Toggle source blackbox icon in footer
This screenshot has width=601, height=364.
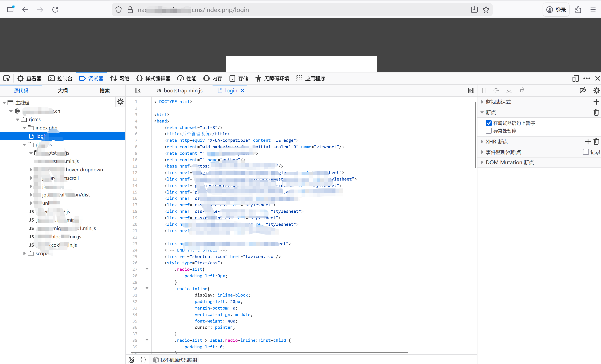(x=132, y=360)
